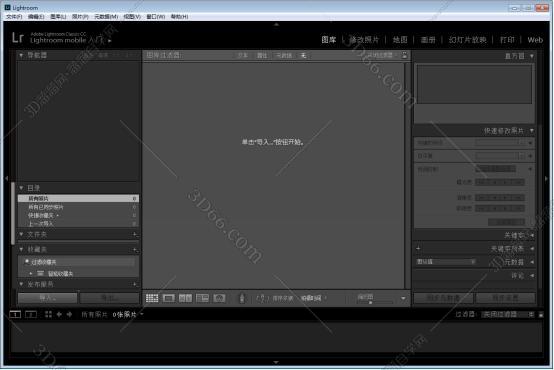Switch to Survey view icon
The image size is (554, 370).
point(202,298)
